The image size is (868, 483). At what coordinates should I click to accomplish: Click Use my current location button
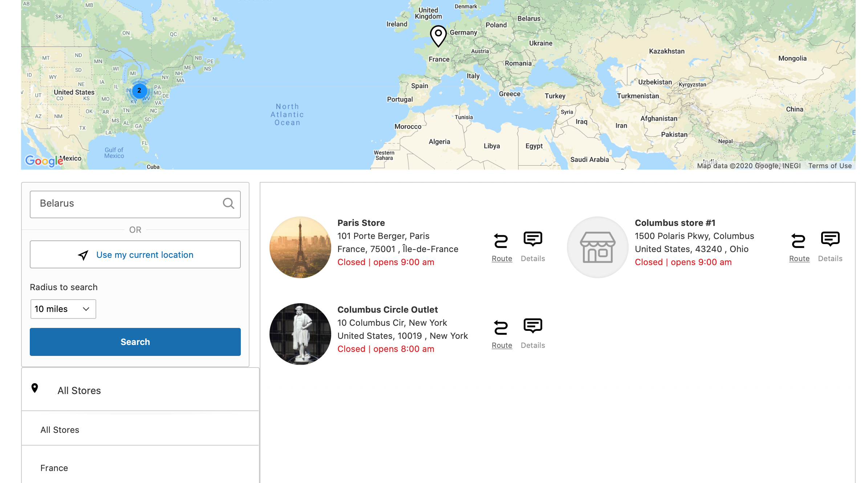[135, 255]
